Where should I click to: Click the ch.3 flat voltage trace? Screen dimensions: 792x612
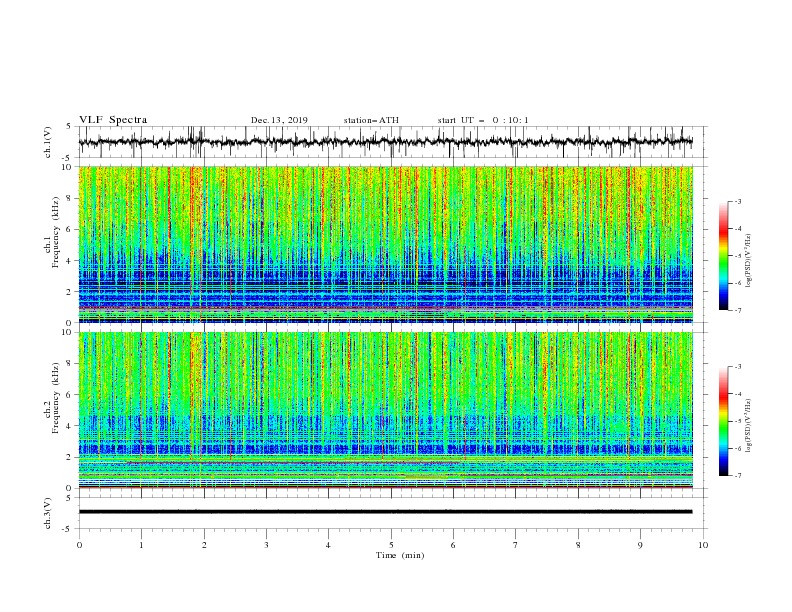(385, 512)
